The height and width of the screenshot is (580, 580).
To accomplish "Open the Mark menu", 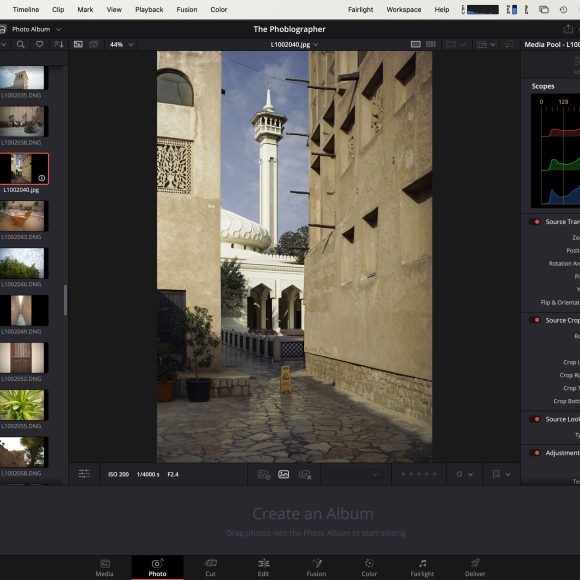I will tap(85, 10).
